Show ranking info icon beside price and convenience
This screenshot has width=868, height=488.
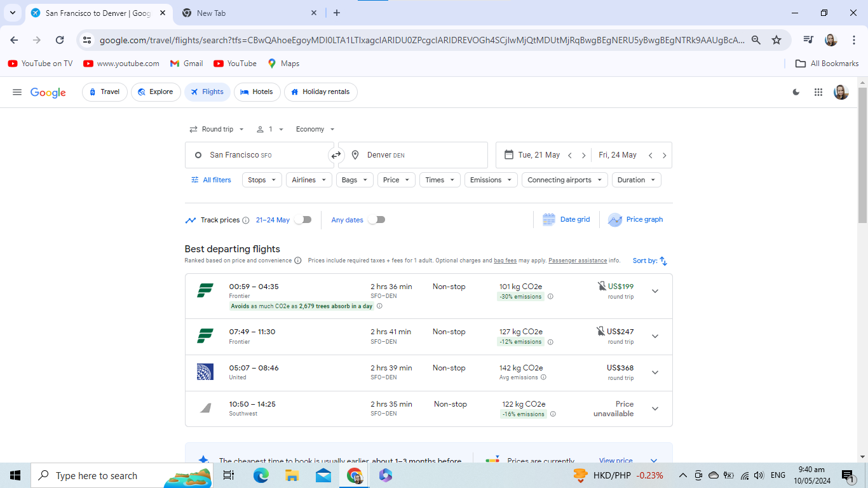(298, 261)
